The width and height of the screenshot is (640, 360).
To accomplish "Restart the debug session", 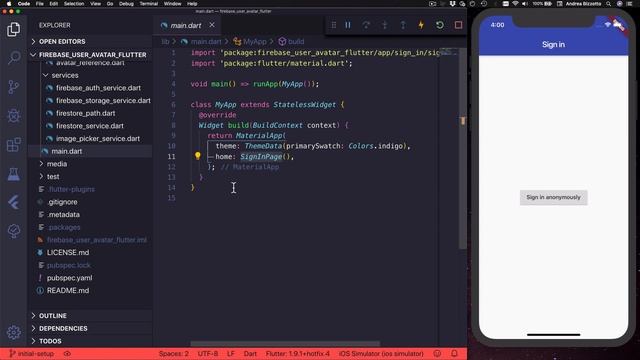I will coord(440,25).
